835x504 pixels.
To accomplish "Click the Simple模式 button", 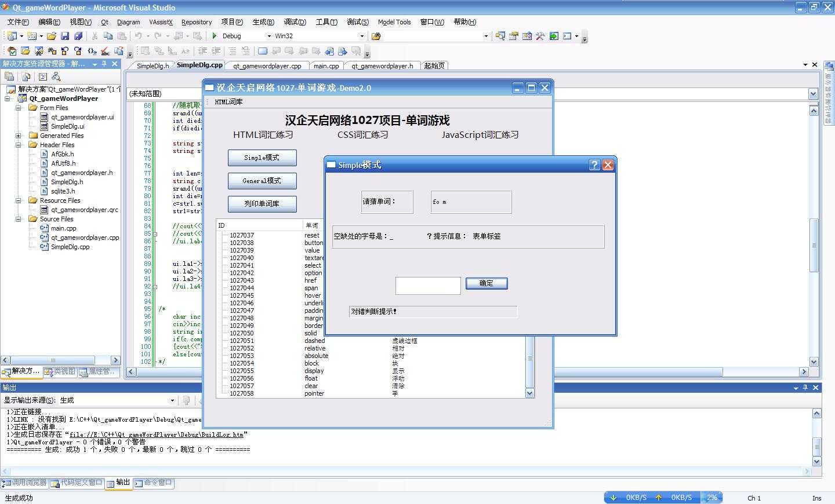I will tap(262, 158).
